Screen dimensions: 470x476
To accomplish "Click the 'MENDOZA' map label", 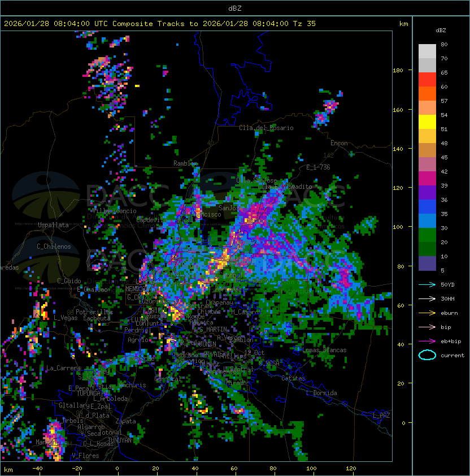I will (x=137, y=289).
